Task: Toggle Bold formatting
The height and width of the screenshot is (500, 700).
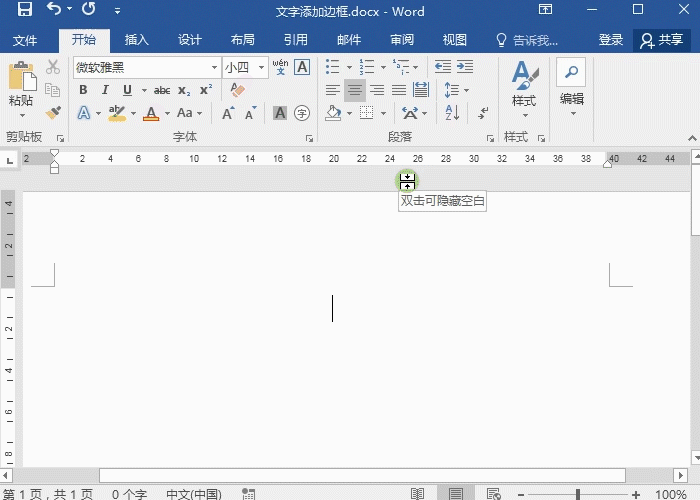Action: click(83, 90)
